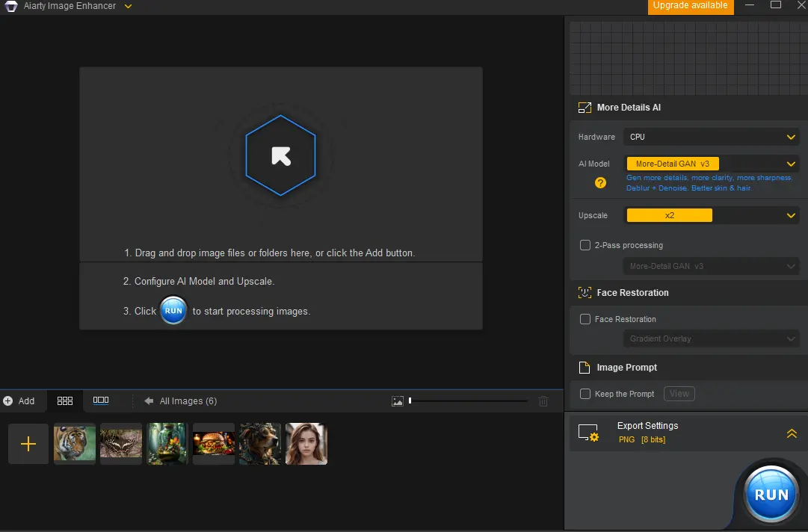Click the AI Model help question mark
The image size is (808, 532).
point(600,182)
